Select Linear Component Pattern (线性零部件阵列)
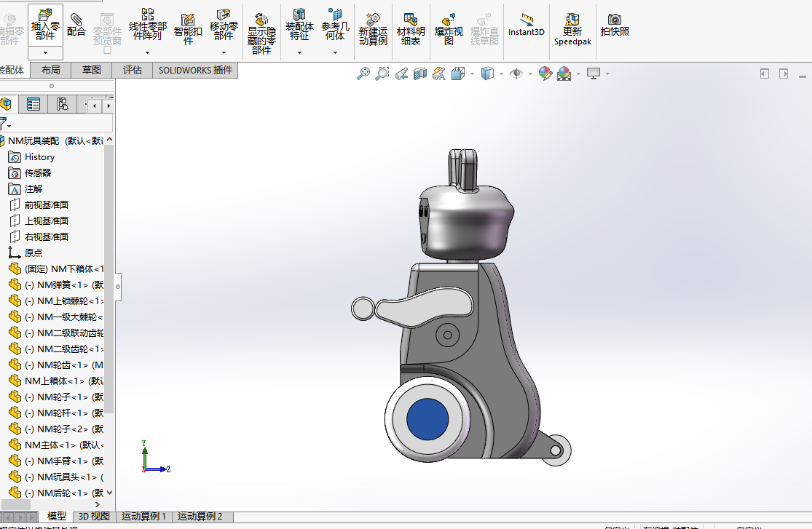Screen dimensions: 812x529 point(148,25)
